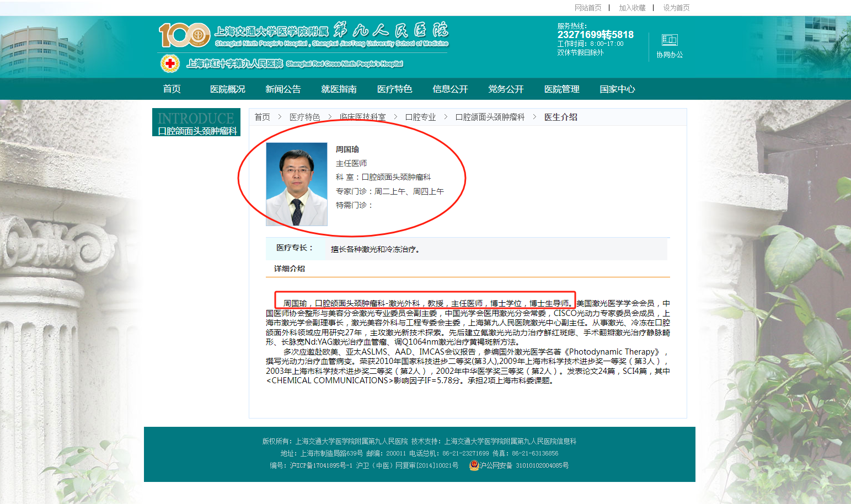Click the 100th anniversary hospital logo
The image size is (851, 504).
point(184,35)
